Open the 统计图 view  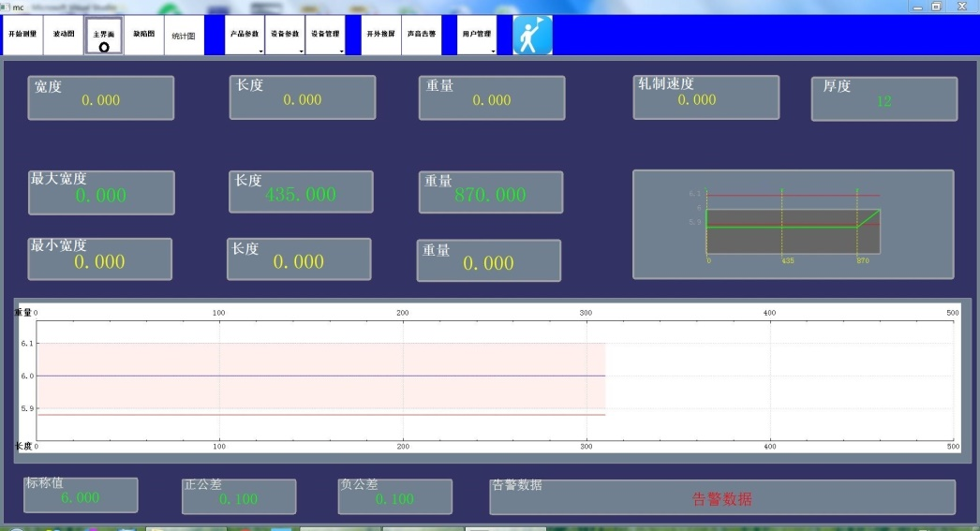tap(184, 36)
